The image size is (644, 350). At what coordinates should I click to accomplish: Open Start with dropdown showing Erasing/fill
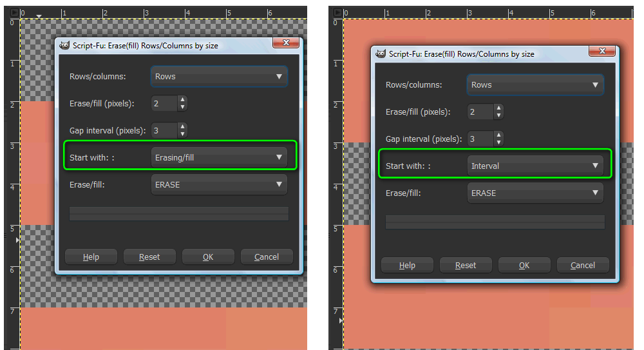(x=219, y=157)
